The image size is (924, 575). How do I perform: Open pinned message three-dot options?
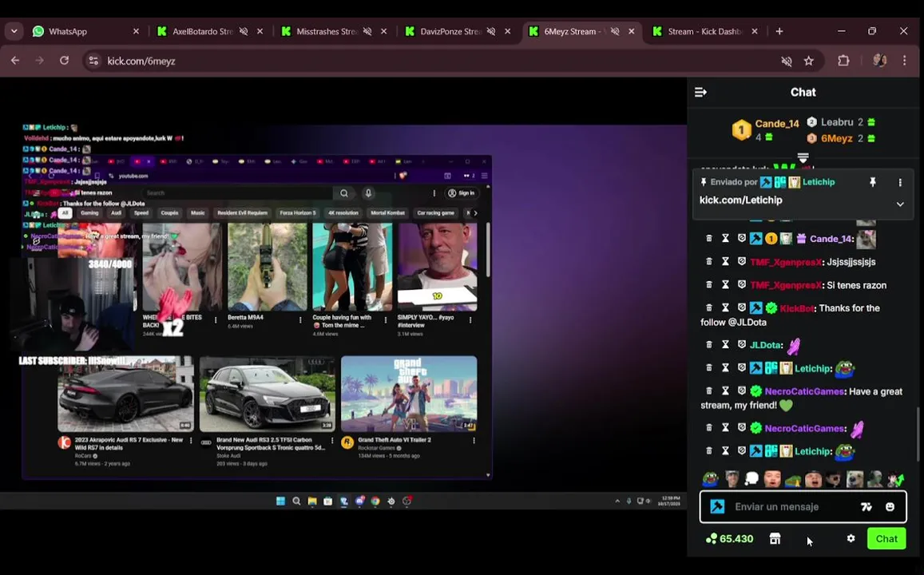[x=900, y=183]
